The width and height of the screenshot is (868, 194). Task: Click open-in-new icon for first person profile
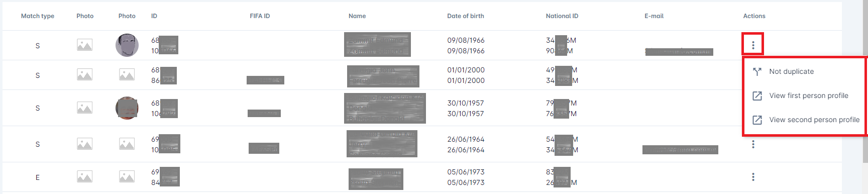[757, 95]
